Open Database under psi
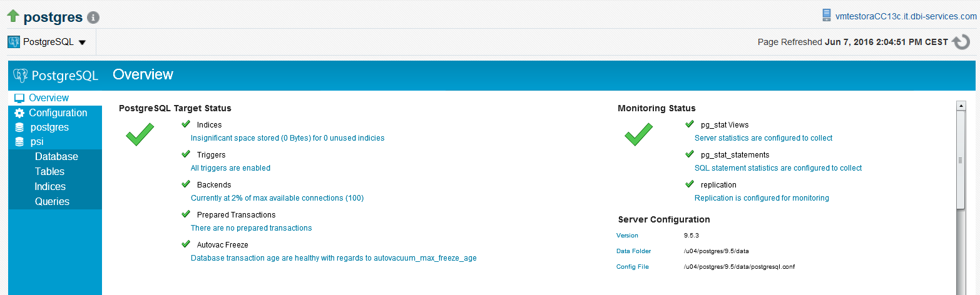This screenshot has width=980, height=295. (x=56, y=157)
